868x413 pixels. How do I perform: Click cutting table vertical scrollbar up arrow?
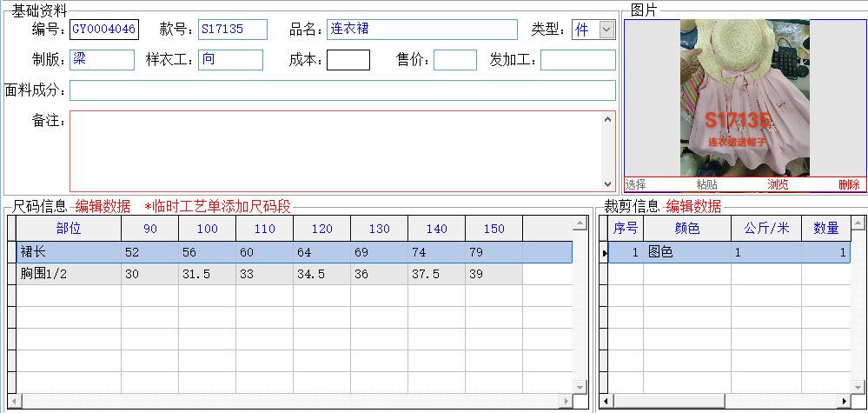coord(858,223)
